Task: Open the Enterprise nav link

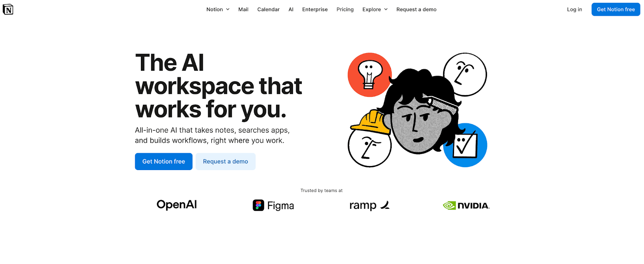Action: pos(315,9)
